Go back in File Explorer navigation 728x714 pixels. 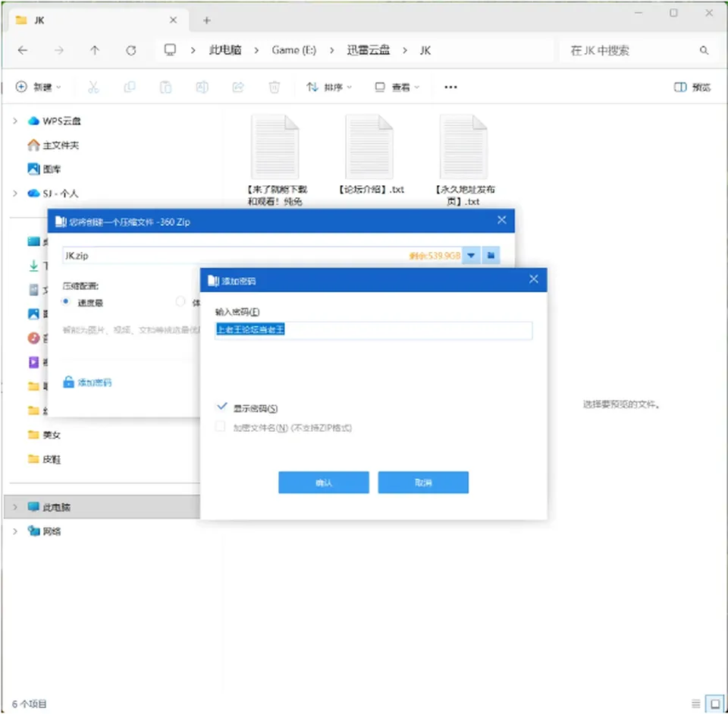(x=22, y=50)
